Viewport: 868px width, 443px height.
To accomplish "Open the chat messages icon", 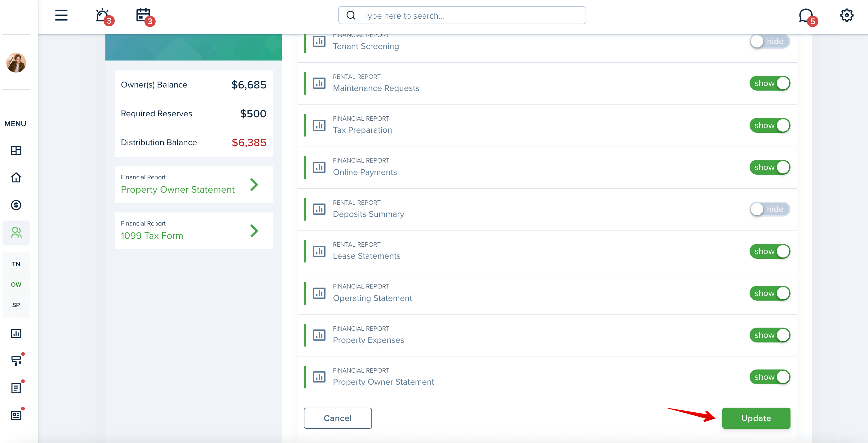I will [806, 16].
